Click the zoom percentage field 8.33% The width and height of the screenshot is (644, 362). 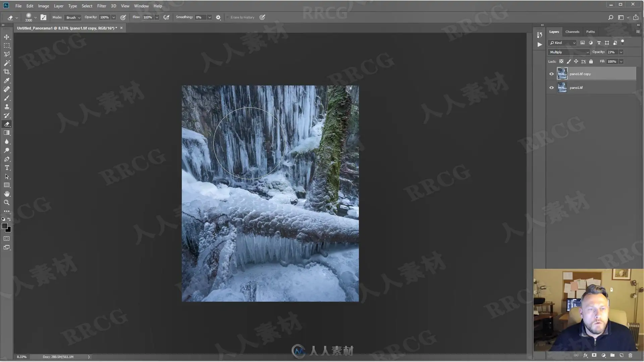(x=22, y=357)
